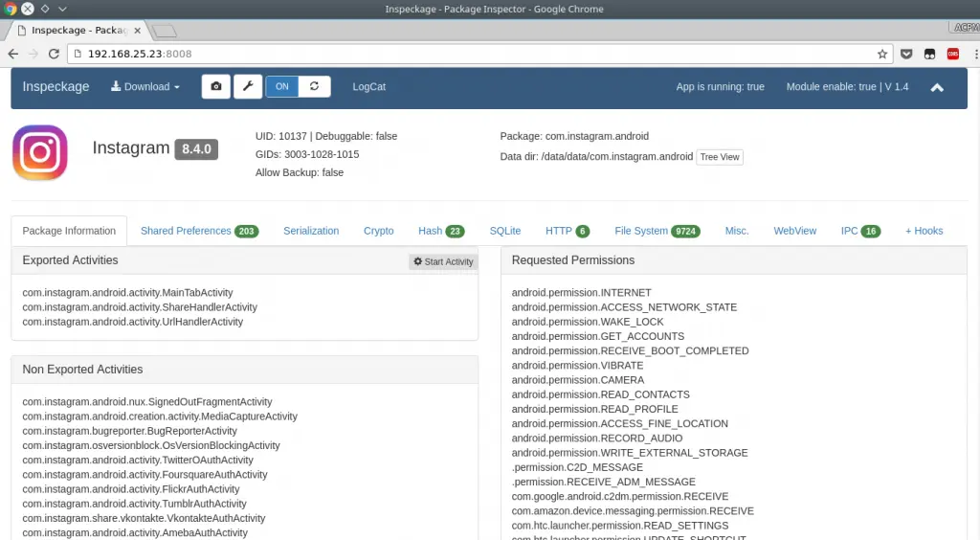Click TwitterOAuthActivity entry
Image resolution: width=980 pixels, height=540 pixels.
(138, 460)
